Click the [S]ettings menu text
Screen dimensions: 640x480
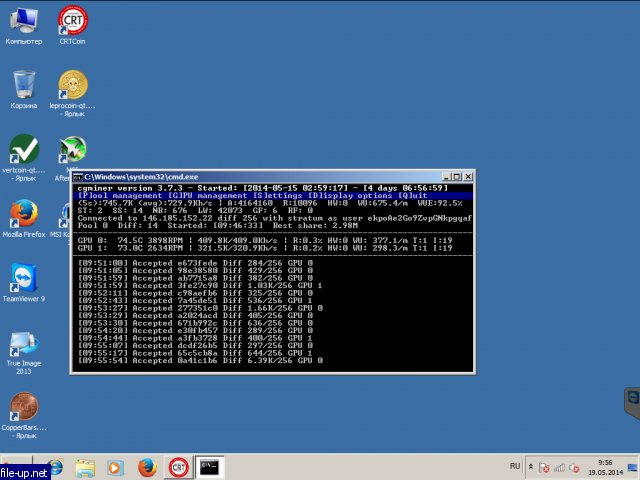pyautogui.click(x=277, y=196)
